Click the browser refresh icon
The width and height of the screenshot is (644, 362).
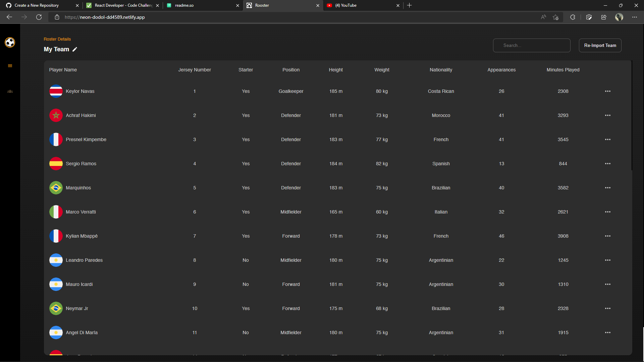pyautogui.click(x=39, y=17)
